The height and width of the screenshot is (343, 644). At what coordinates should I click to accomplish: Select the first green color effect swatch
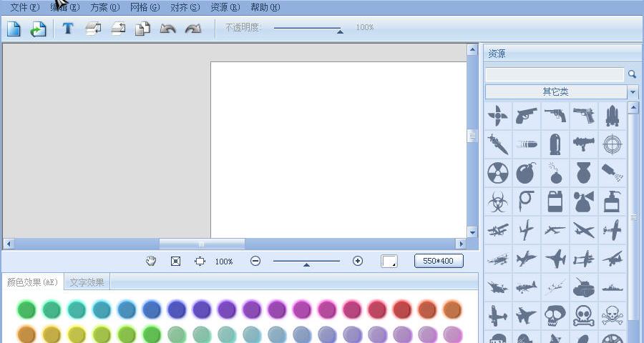[x=26, y=309]
